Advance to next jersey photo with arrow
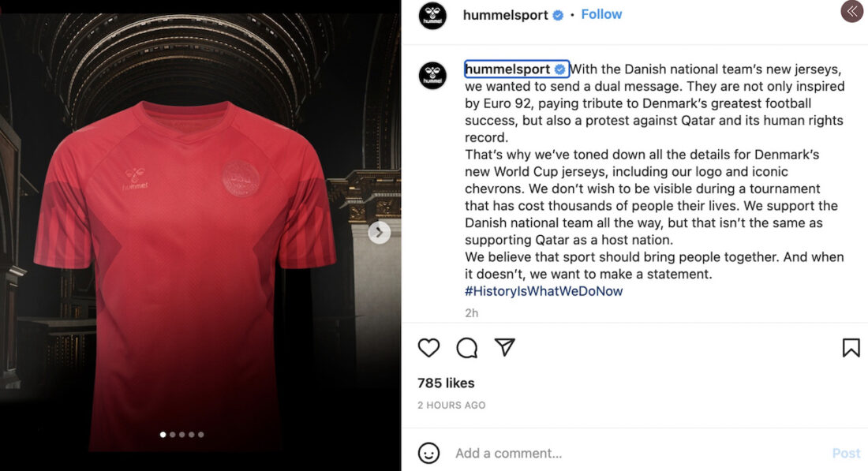 point(380,233)
